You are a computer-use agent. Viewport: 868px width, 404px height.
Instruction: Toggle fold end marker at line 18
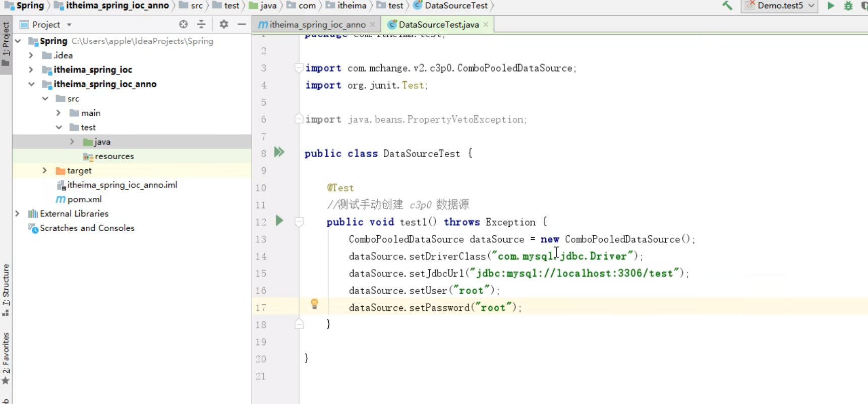(299, 324)
